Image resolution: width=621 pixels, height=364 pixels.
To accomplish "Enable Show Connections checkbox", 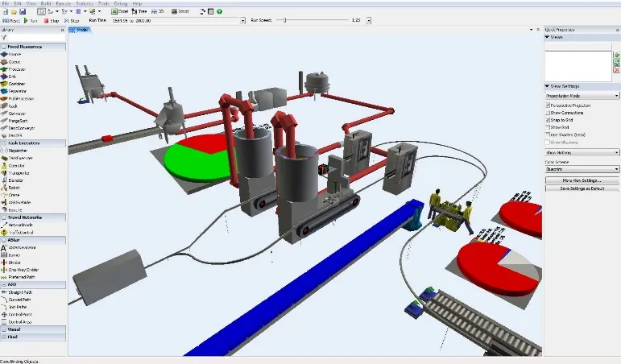I will click(549, 112).
